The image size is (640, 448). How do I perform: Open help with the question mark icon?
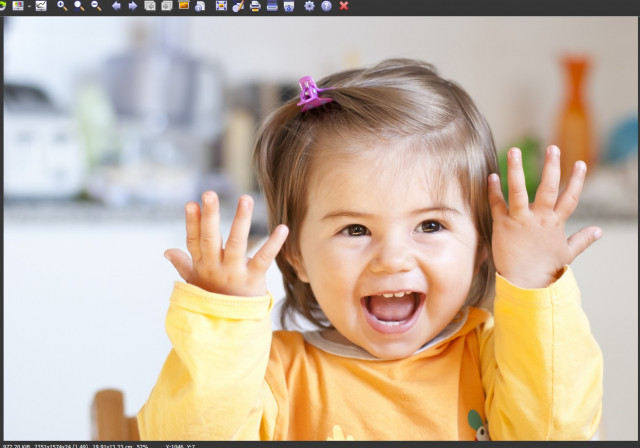pyautogui.click(x=327, y=6)
